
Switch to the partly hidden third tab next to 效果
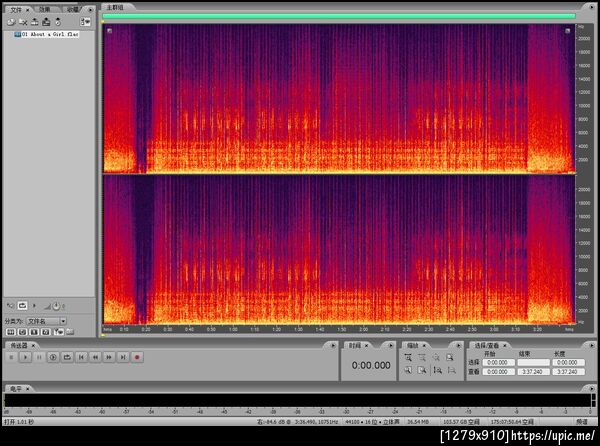73,9
